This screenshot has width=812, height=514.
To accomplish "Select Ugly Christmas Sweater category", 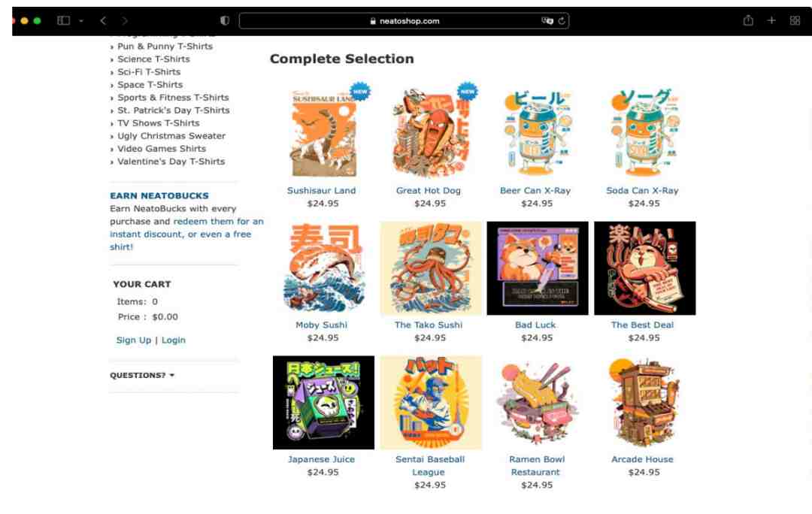I will [x=171, y=135].
